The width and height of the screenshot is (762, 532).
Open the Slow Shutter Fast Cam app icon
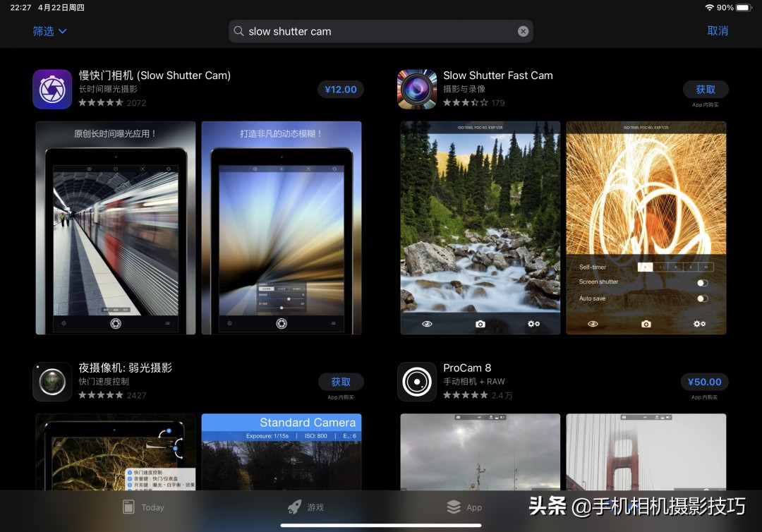(417, 89)
